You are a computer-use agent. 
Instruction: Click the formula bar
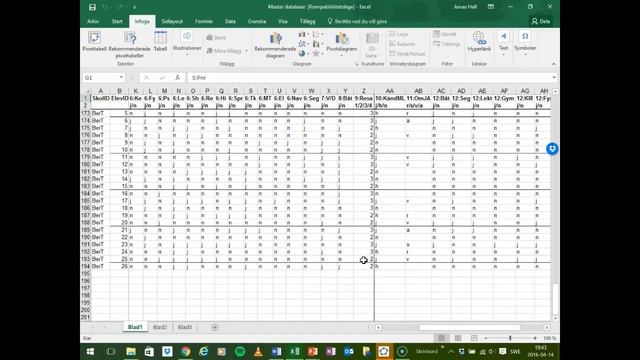[x=369, y=78]
